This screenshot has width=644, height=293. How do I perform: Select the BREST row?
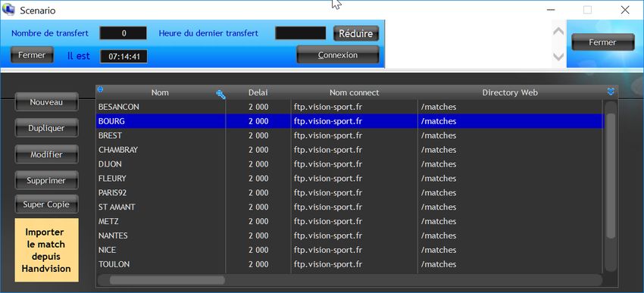point(349,136)
